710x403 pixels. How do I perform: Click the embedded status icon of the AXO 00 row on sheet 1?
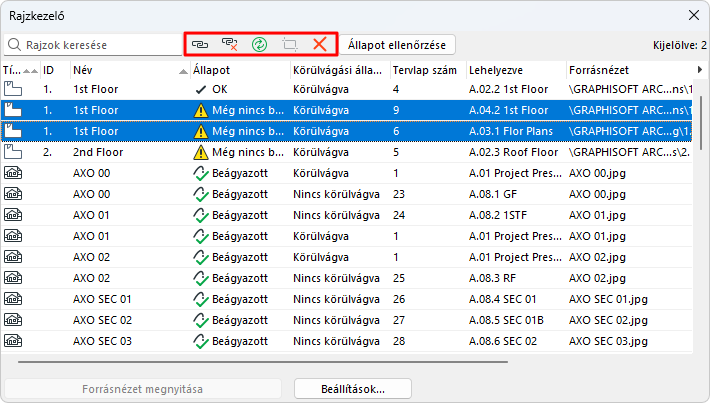(x=201, y=173)
